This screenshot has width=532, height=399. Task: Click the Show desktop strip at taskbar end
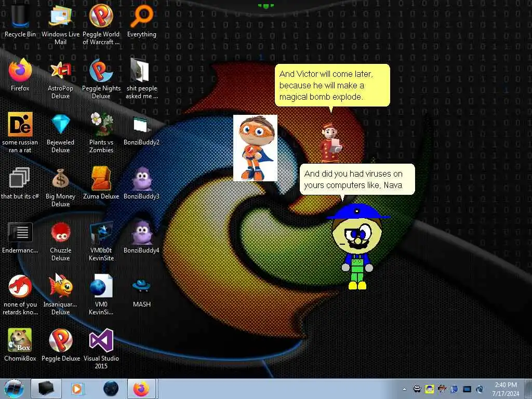click(x=528, y=389)
